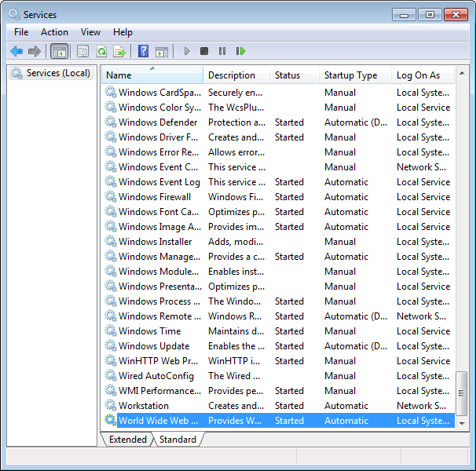
Task: Select the Windows Error Re... service
Action: tap(278, 152)
